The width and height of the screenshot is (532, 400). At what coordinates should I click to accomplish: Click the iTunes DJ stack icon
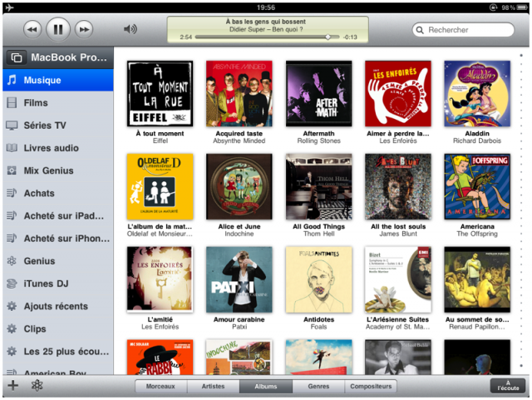[x=12, y=284]
